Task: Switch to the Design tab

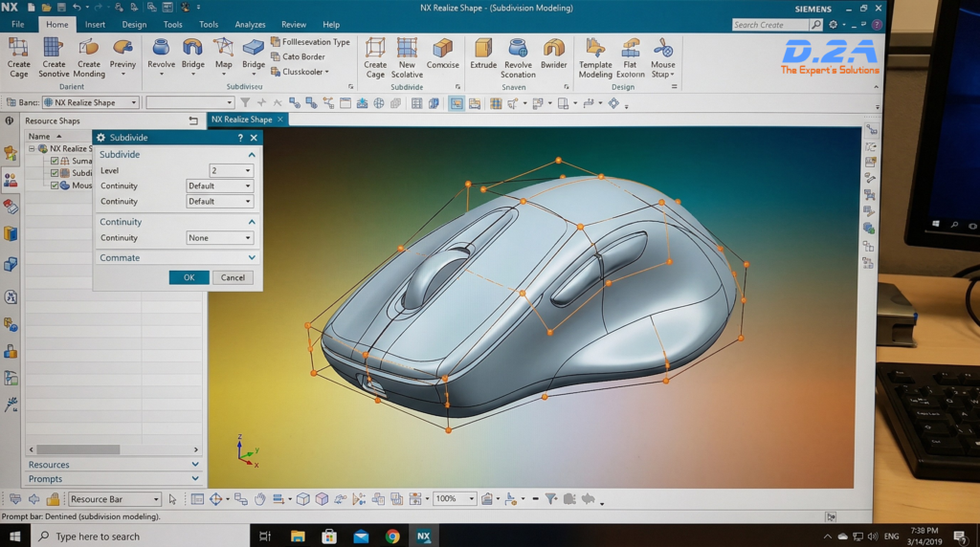Action: (134, 24)
